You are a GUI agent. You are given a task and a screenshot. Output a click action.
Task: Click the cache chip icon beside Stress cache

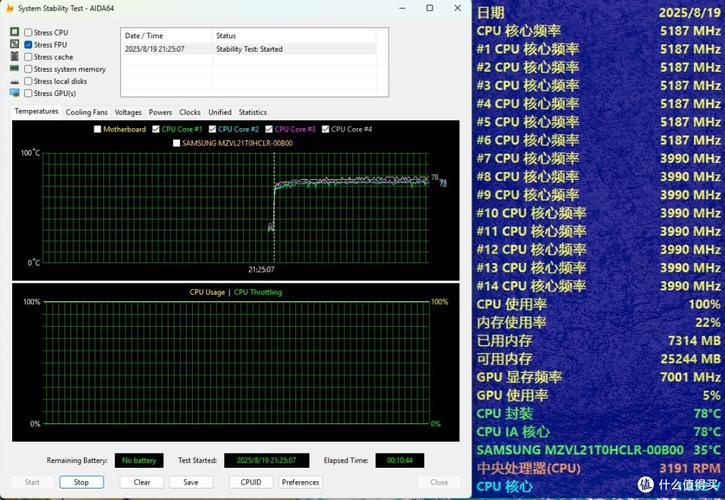[x=15, y=57]
